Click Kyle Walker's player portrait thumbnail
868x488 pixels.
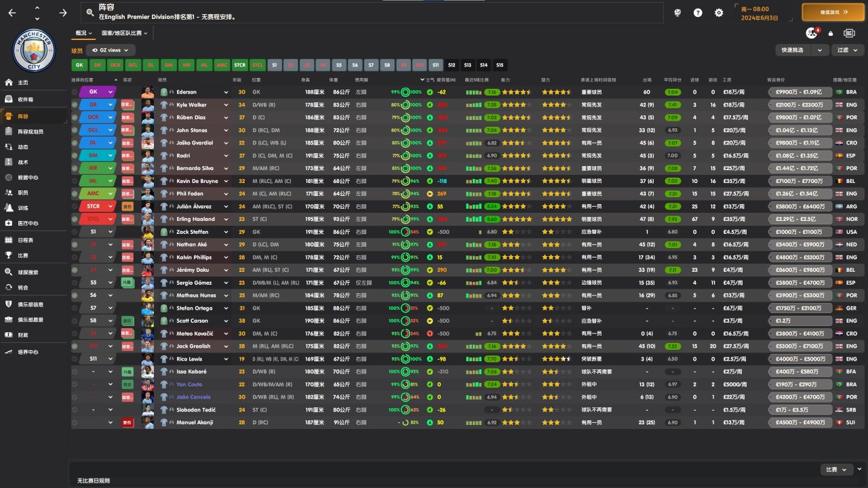[148, 105]
